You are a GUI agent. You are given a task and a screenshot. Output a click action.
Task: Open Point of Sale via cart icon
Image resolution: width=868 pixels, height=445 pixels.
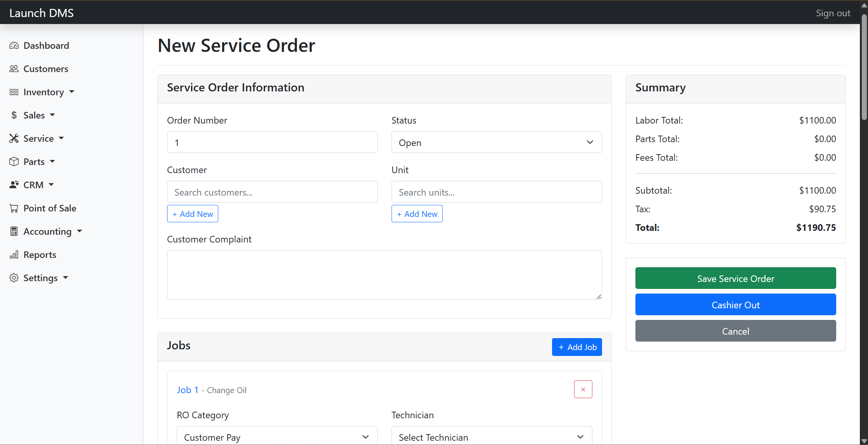point(14,208)
